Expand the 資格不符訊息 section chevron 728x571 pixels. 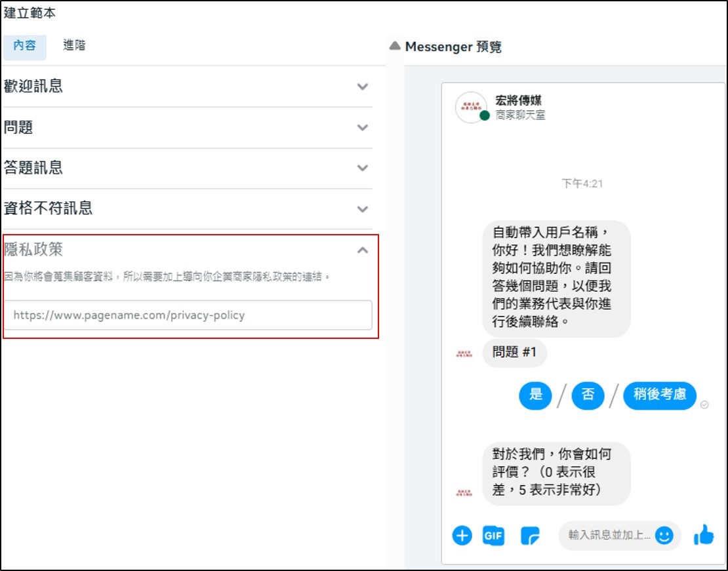363,209
